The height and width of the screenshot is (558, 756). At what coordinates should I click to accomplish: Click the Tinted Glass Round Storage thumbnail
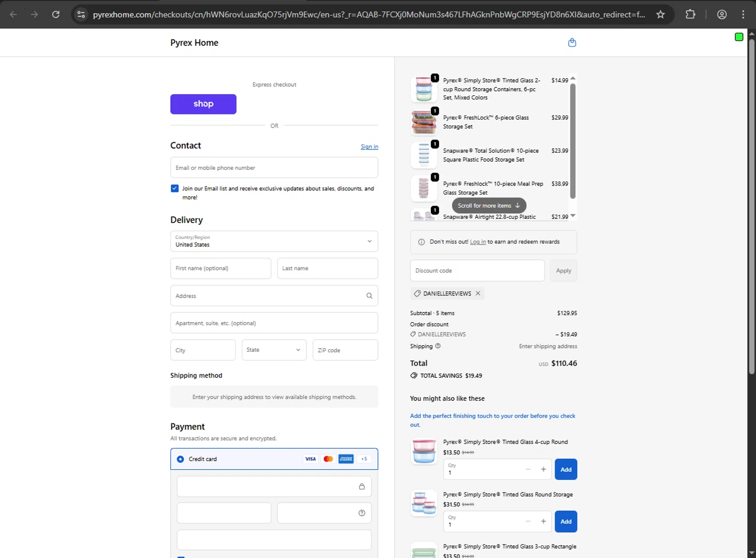click(424, 504)
